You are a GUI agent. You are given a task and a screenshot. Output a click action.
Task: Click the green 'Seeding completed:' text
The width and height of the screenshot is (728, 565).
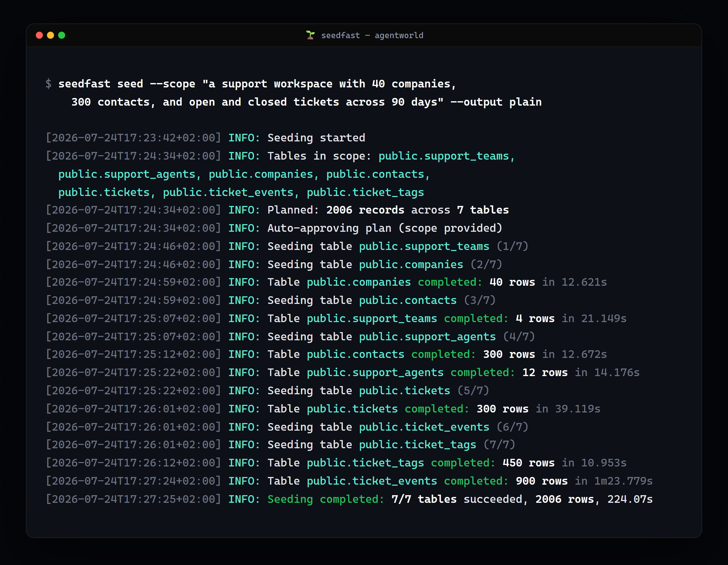coord(326,499)
